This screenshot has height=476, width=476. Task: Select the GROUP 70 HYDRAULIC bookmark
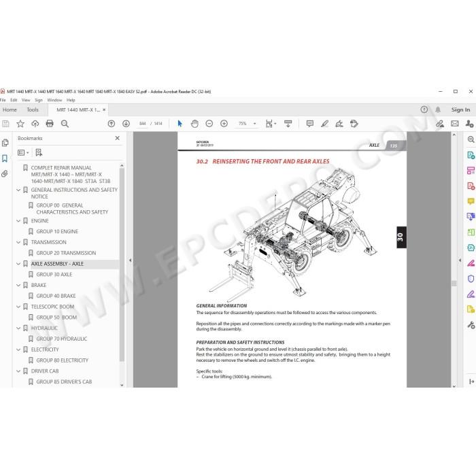pyautogui.click(x=62, y=339)
